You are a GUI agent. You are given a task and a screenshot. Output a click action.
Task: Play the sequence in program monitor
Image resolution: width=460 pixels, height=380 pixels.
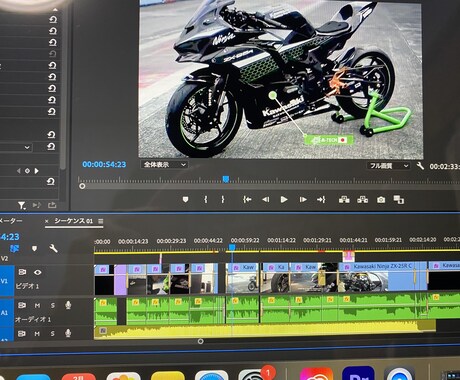pyautogui.click(x=284, y=199)
